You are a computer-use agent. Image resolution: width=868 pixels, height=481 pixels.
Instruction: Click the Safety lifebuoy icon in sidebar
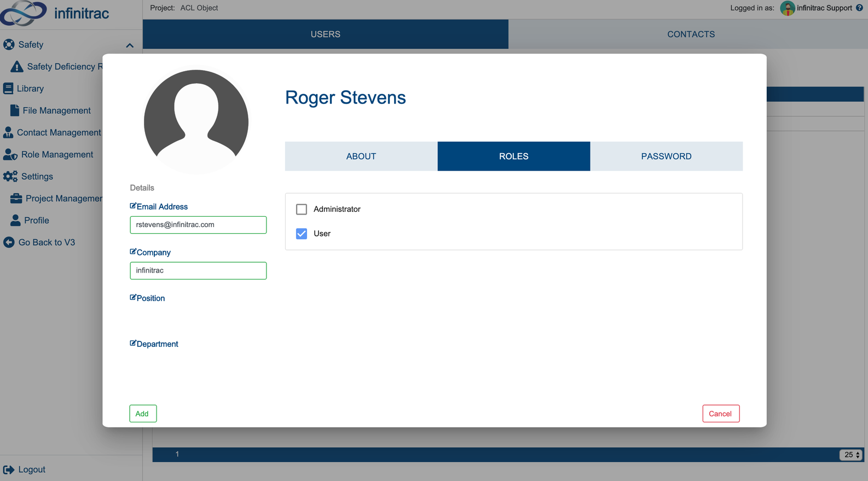(x=9, y=44)
